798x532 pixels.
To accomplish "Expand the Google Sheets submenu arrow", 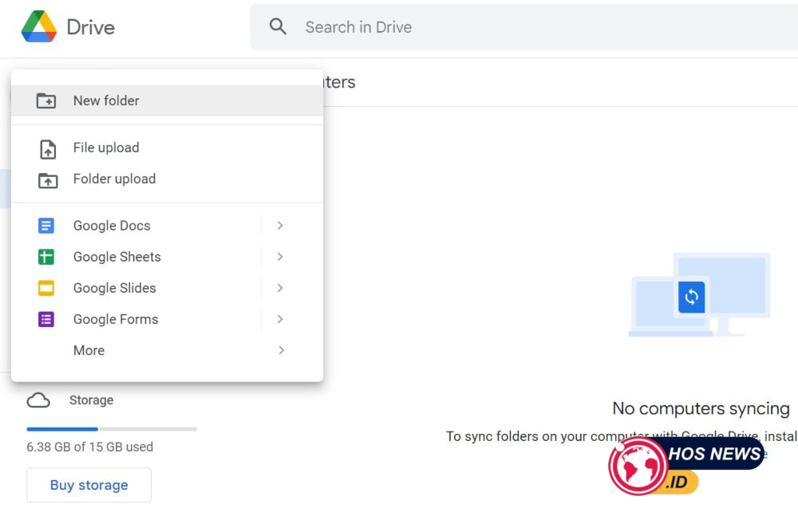I will pos(280,257).
